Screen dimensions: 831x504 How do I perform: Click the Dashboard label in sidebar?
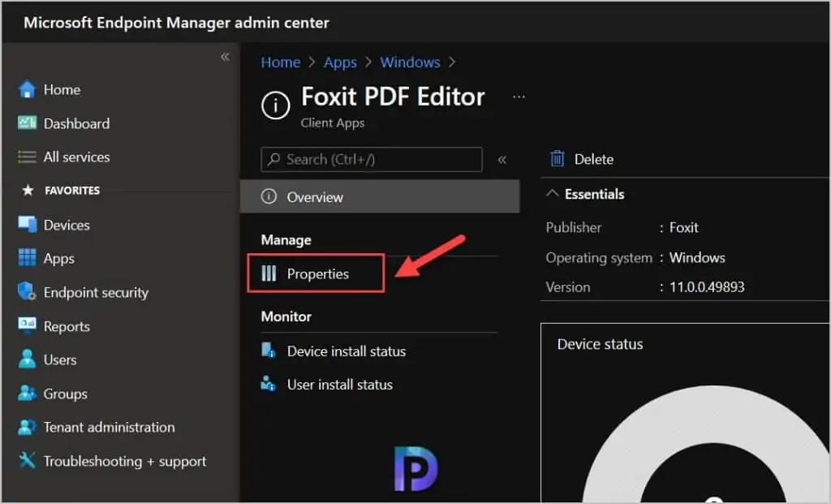[x=77, y=123]
